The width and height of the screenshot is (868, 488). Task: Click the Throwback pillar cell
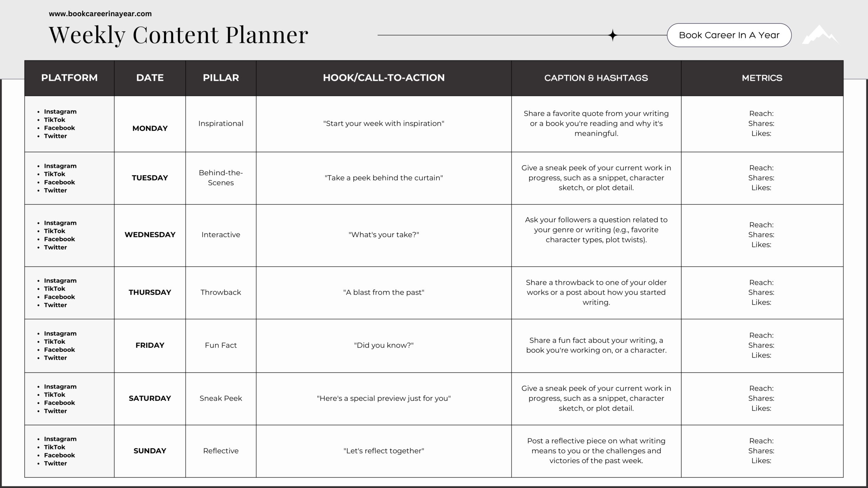coord(221,292)
